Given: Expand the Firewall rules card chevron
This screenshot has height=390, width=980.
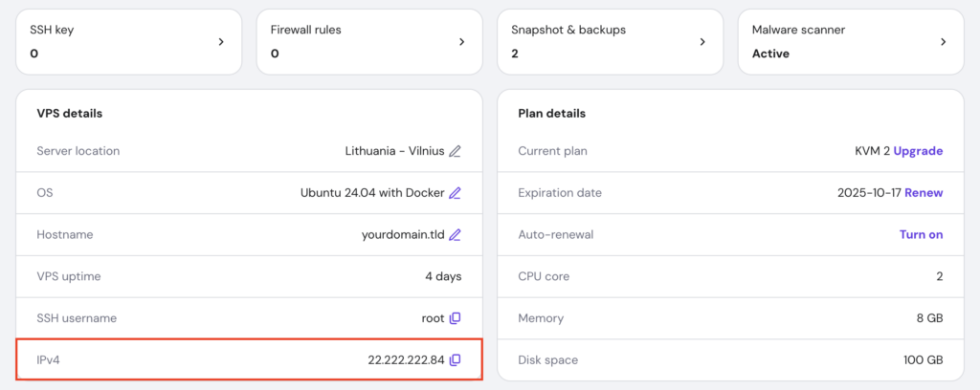Looking at the screenshot, I should (x=462, y=42).
